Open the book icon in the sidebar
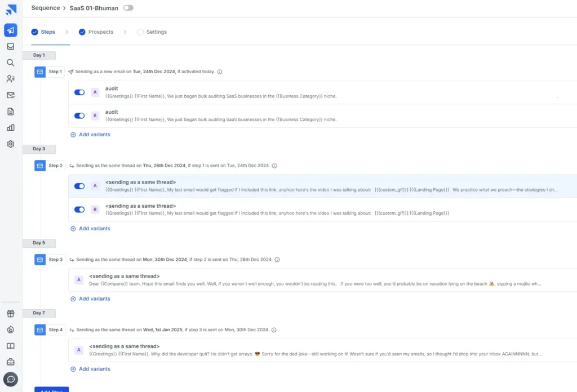The image size is (577, 392). (x=11, y=346)
